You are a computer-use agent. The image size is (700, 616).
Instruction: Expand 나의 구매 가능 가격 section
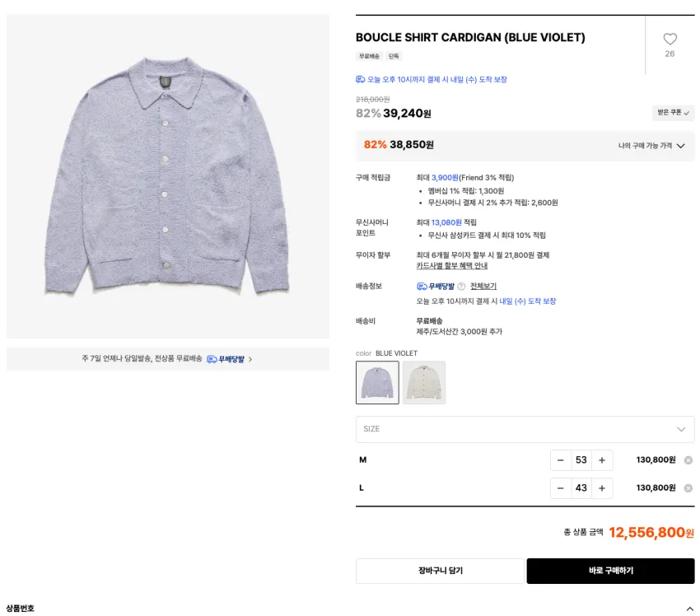tap(651, 146)
